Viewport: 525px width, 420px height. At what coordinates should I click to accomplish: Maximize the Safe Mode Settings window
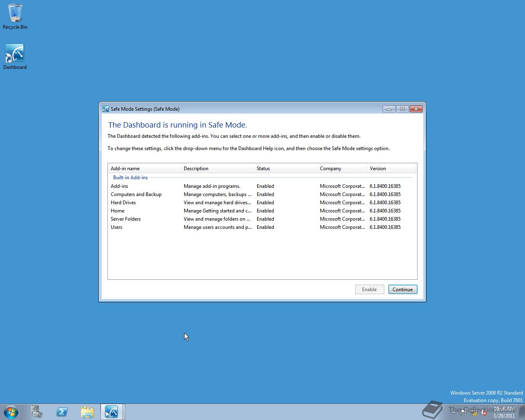tap(402, 109)
